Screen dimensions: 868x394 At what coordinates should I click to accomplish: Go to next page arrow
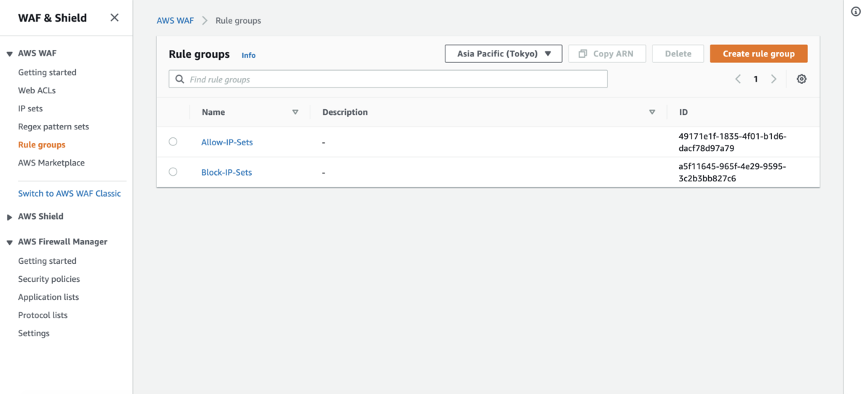pyautogui.click(x=774, y=80)
